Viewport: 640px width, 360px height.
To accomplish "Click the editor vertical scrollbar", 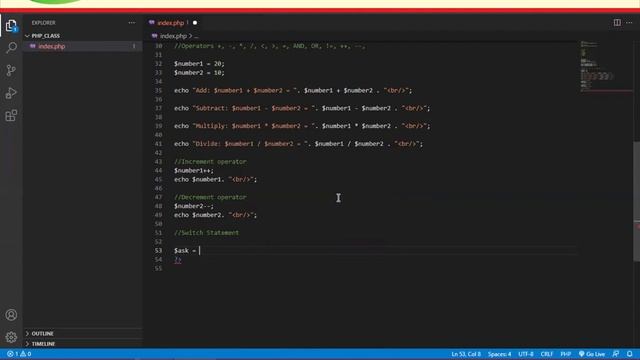I will [636, 201].
